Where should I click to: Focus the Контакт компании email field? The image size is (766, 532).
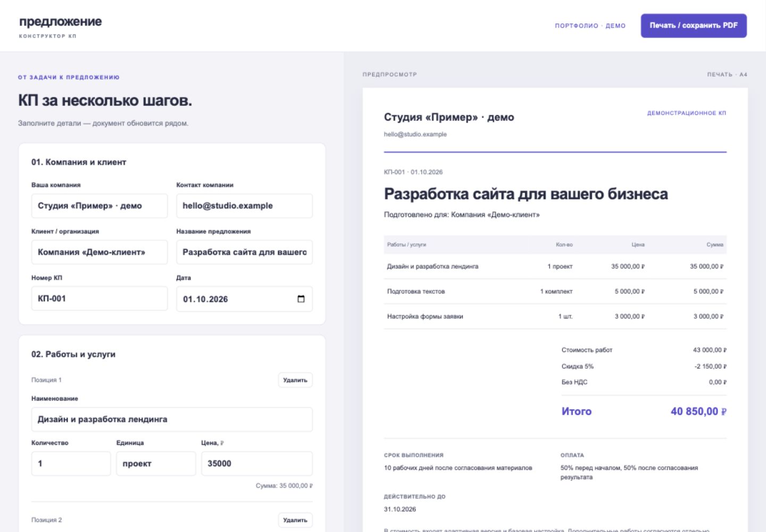[x=244, y=206]
